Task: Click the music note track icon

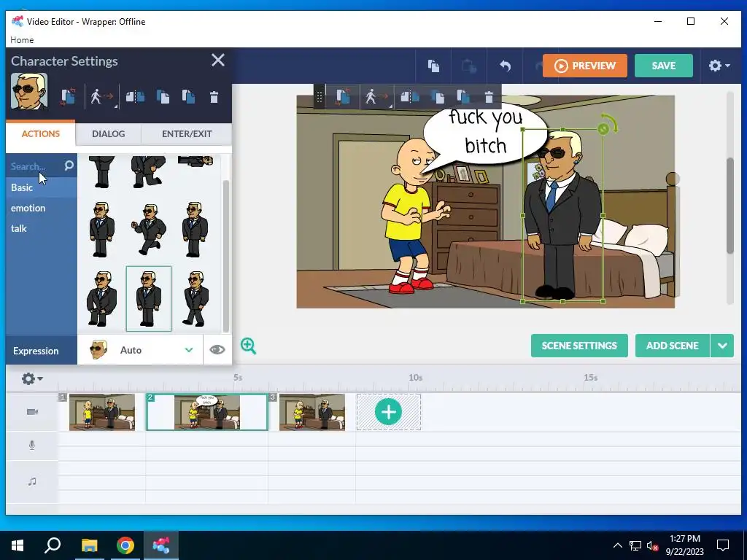Action: pos(32,481)
